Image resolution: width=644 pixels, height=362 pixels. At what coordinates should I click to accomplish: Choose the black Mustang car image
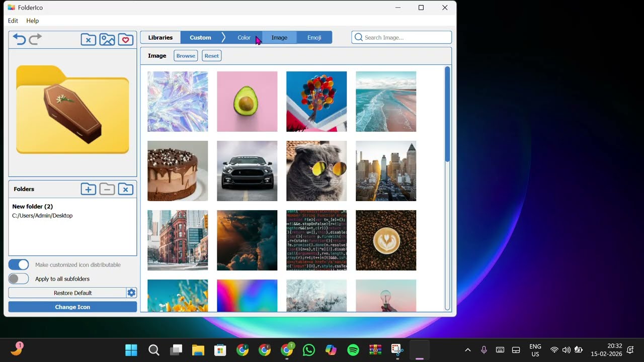[247, 171]
